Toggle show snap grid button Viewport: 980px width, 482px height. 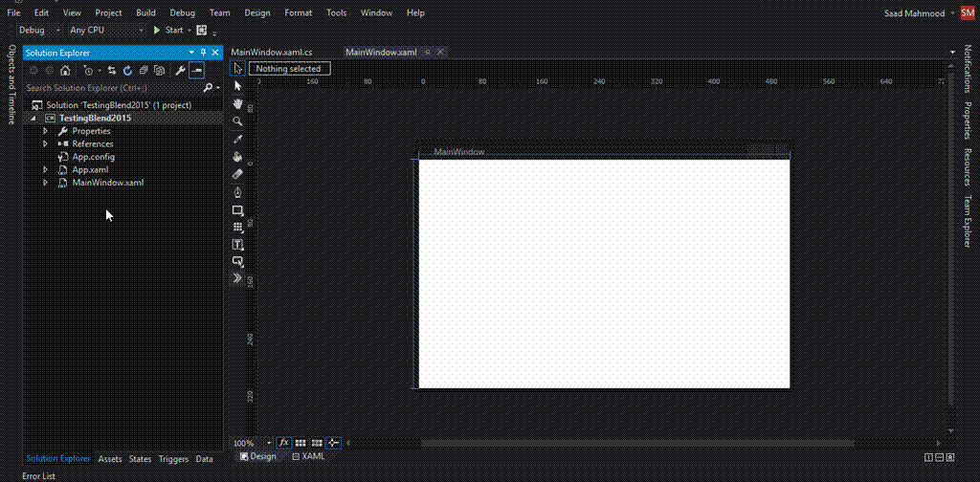(x=301, y=443)
